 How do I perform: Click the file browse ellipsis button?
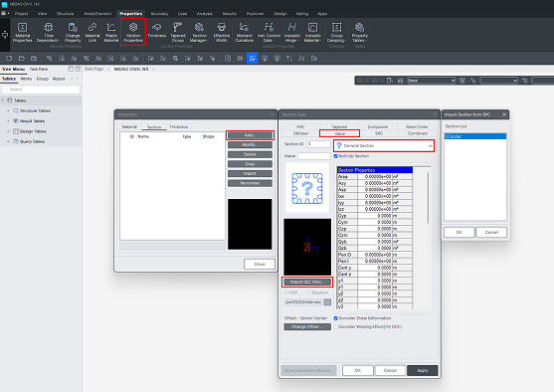[x=327, y=302]
